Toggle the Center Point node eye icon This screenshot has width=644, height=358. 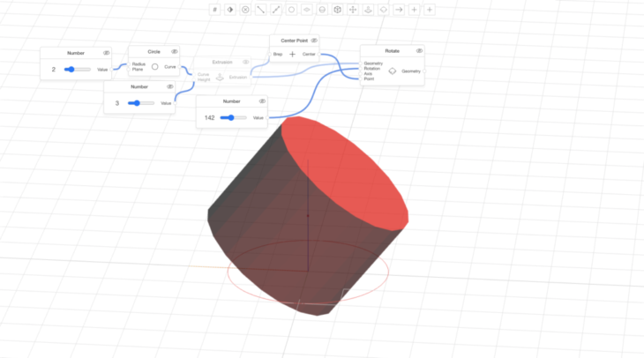[313, 41]
